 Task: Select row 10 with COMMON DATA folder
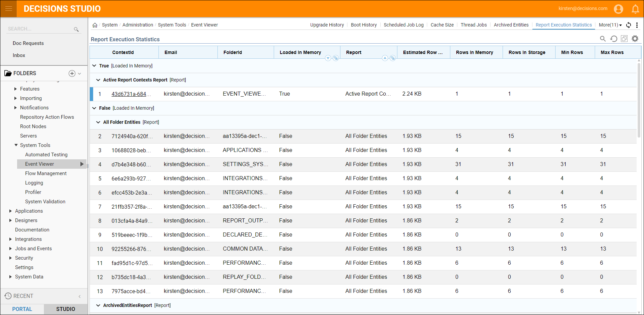coord(363,249)
